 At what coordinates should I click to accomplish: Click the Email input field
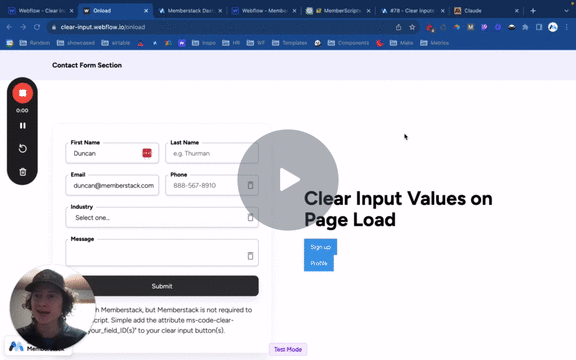pyautogui.click(x=112, y=186)
